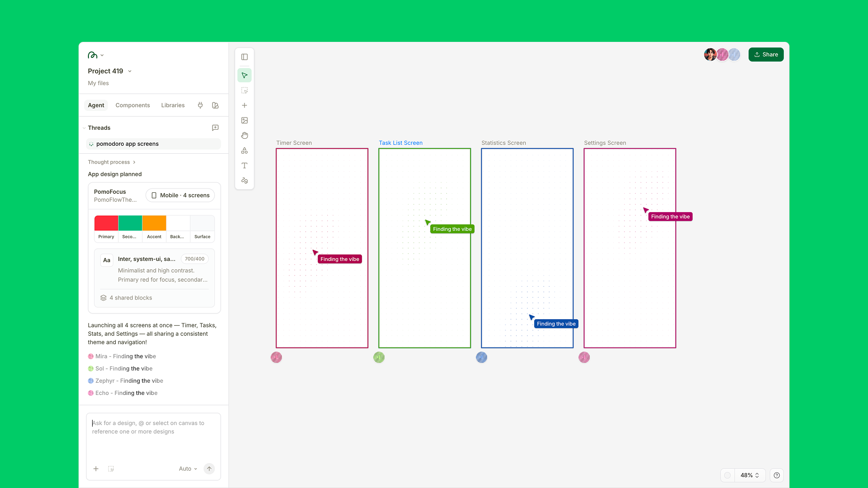Open the 48% zoom selector
This screenshot has width=868, height=488.
point(750,475)
